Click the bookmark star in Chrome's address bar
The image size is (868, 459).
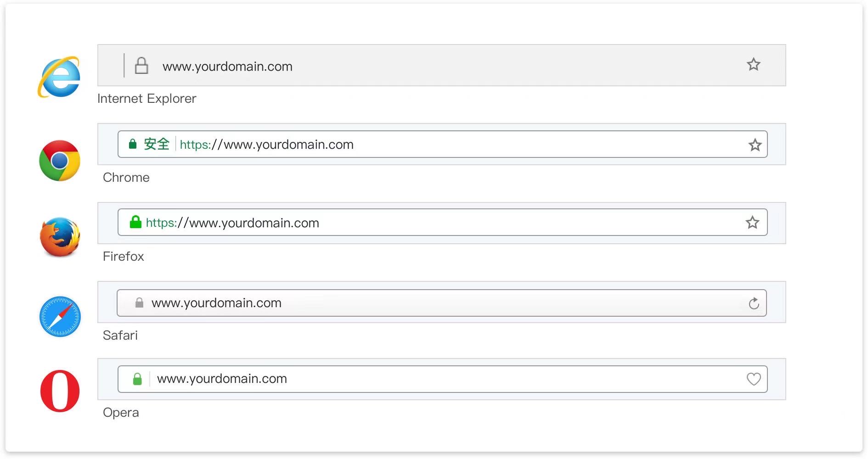pyautogui.click(x=755, y=145)
